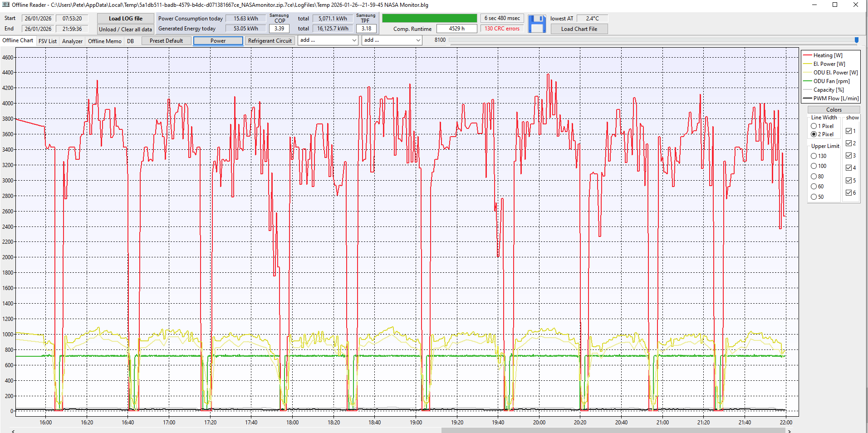Click the horizontal scrollbar left arrow
The image size is (868, 433).
point(13,431)
